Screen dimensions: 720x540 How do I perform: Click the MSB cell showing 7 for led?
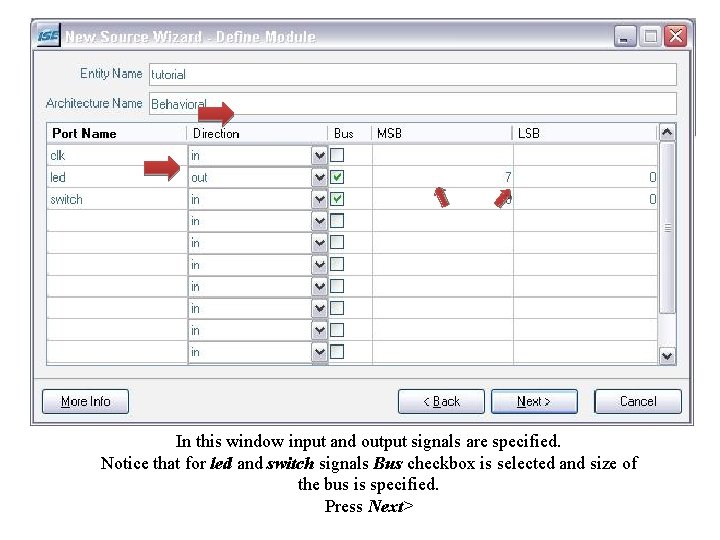click(443, 177)
